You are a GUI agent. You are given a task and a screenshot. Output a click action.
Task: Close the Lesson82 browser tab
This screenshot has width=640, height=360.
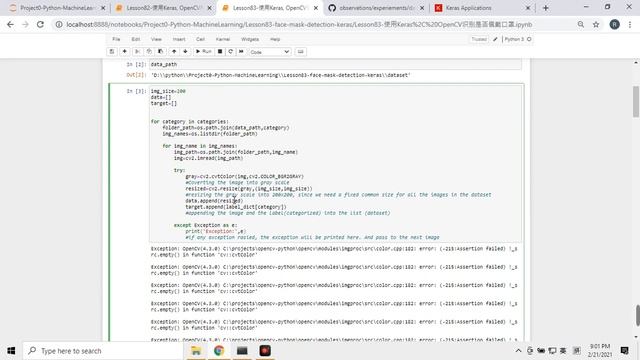(209, 8)
